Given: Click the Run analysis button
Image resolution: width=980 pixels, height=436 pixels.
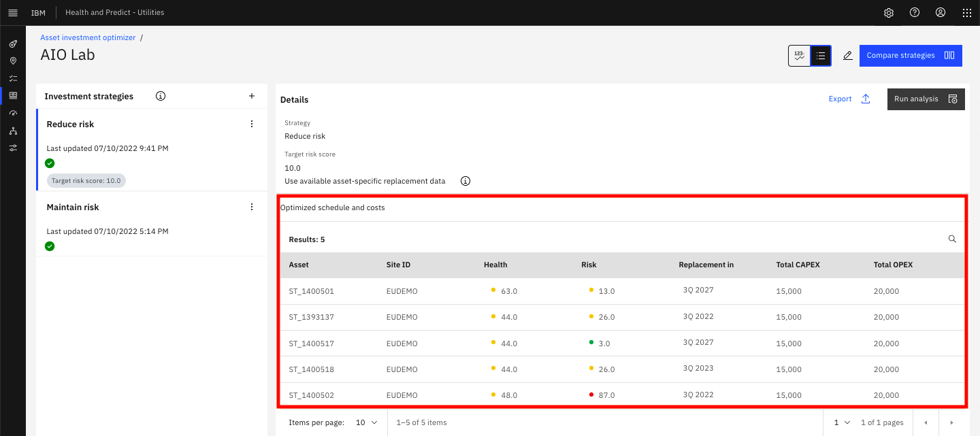Looking at the screenshot, I should tap(926, 99).
